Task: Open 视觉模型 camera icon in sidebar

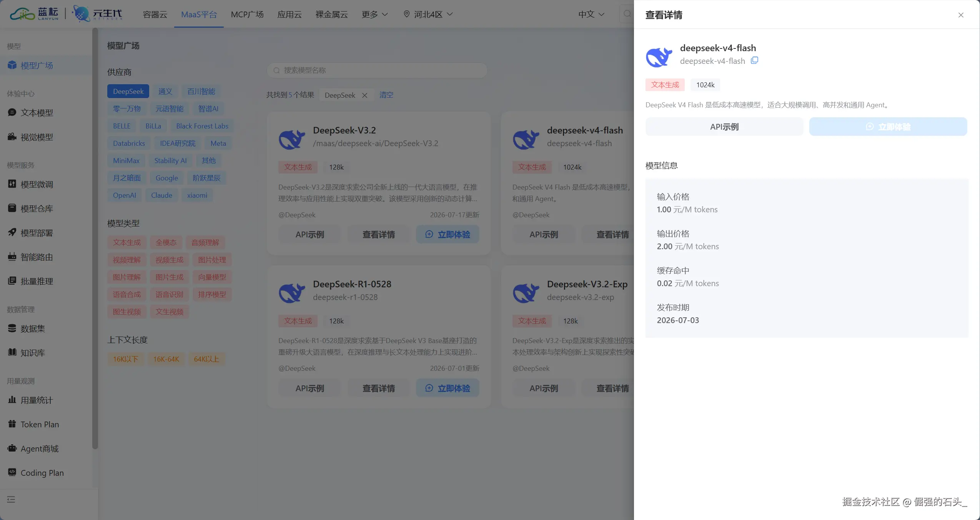Action: click(x=12, y=137)
